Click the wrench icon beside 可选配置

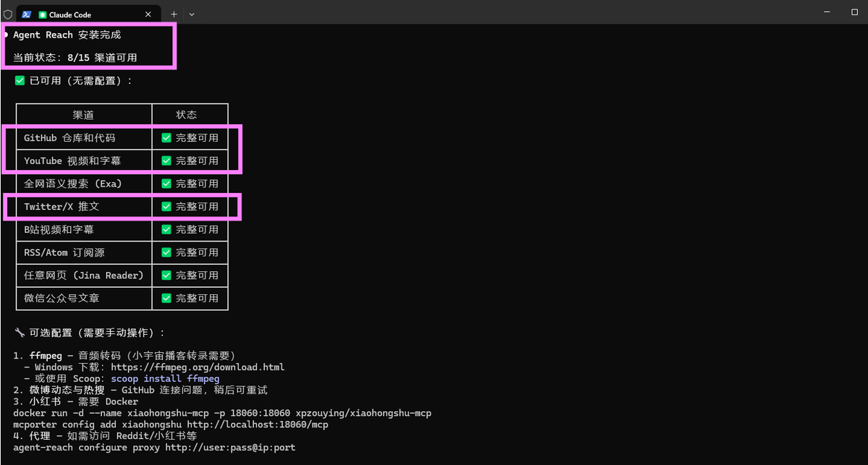point(20,333)
